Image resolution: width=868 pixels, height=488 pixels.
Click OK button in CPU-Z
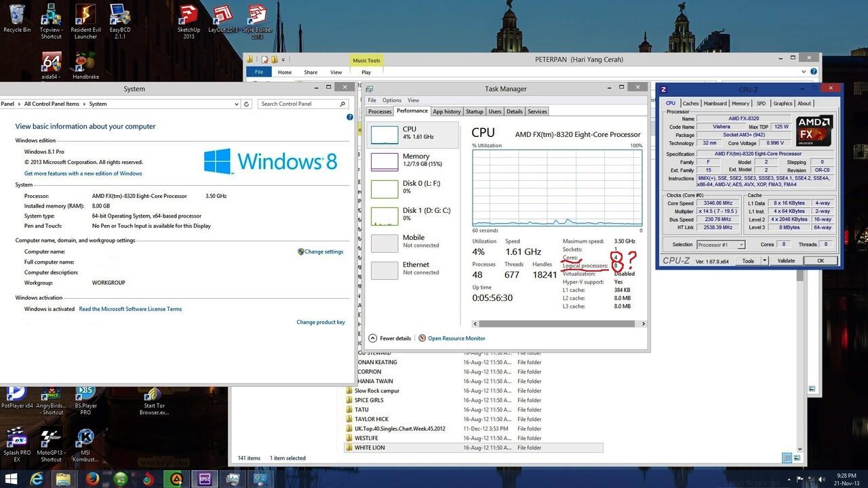click(821, 260)
